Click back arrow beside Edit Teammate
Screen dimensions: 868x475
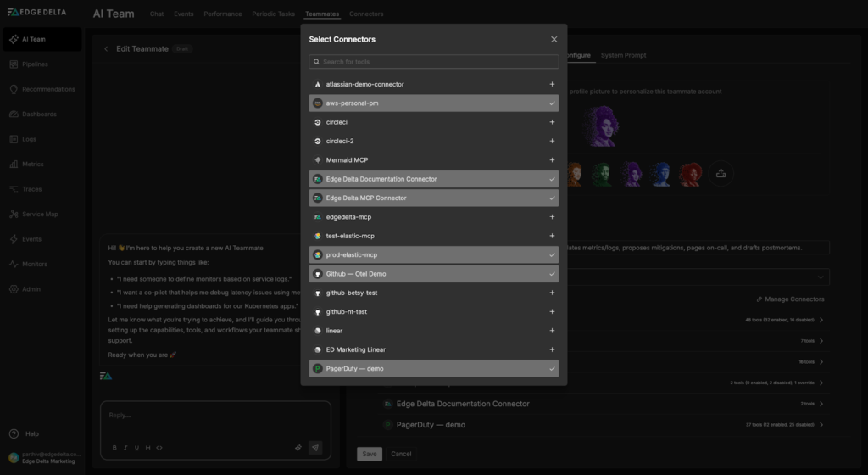[106, 49]
